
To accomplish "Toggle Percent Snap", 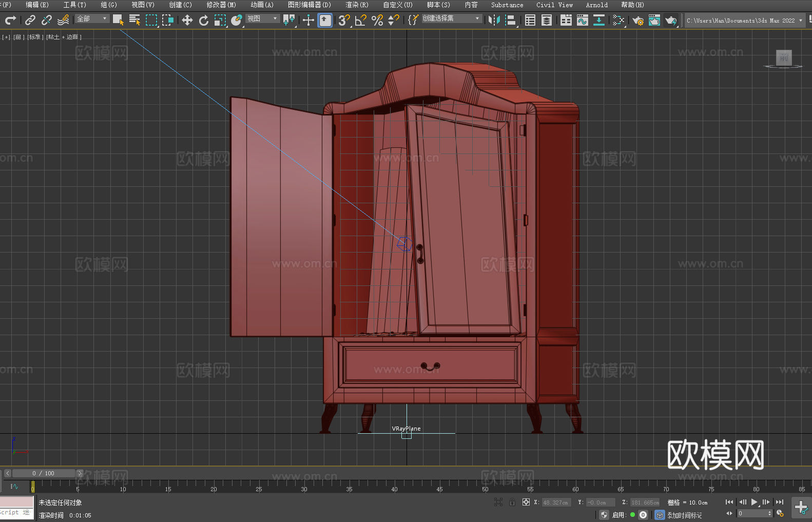I will coord(377,20).
